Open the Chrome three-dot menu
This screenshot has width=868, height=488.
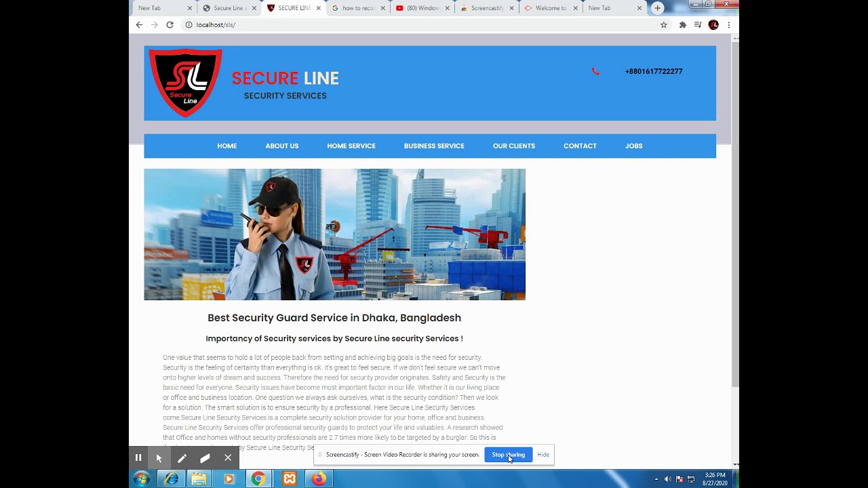click(x=729, y=24)
